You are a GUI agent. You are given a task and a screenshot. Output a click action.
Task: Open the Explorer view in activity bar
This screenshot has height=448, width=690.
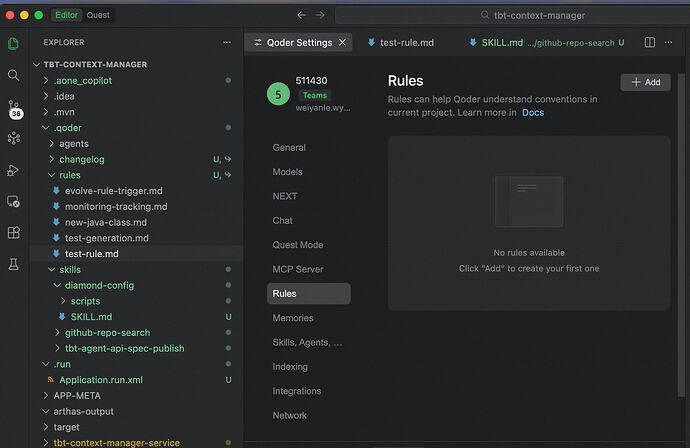(x=14, y=43)
